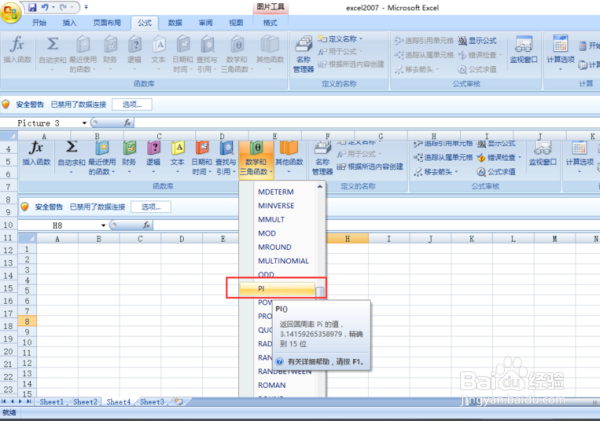Viewport: 600px width, 421px height.
Task: Select the outer column D header
Action: pos(222,136)
